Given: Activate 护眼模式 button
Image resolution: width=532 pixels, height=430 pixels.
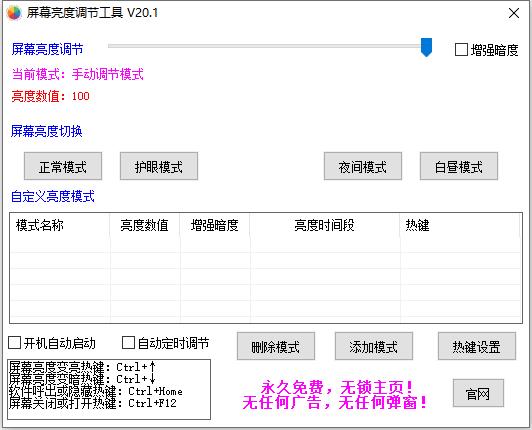Looking at the screenshot, I should [159, 166].
